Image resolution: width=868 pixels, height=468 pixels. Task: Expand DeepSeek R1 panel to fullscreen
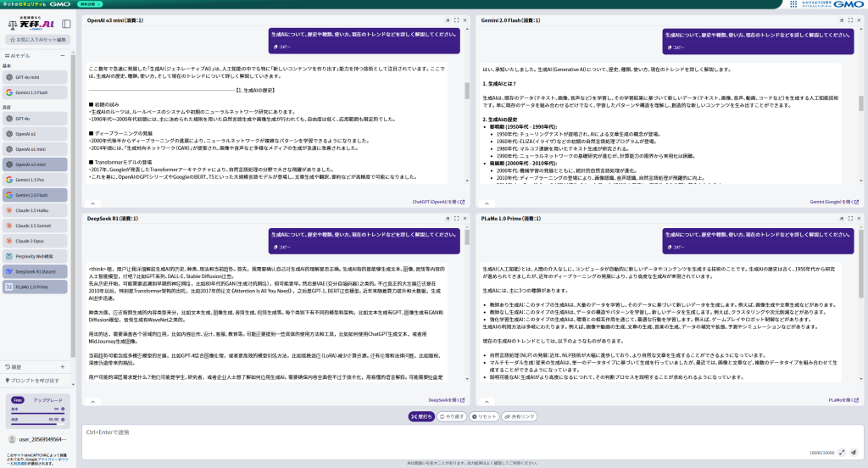coord(456,218)
